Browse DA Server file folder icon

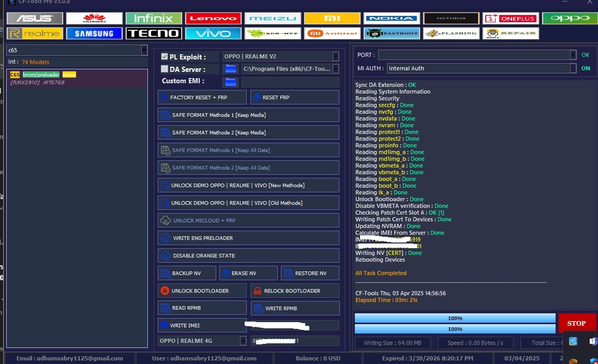(230, 69)
